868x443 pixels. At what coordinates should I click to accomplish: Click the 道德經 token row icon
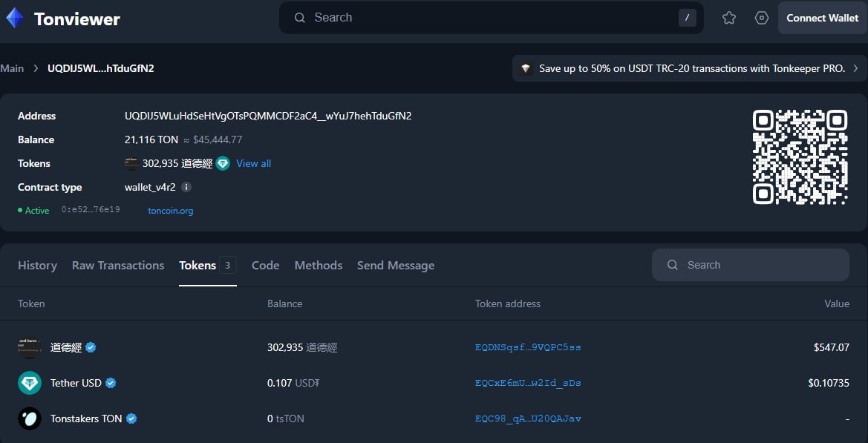click(x=30, y=347)
